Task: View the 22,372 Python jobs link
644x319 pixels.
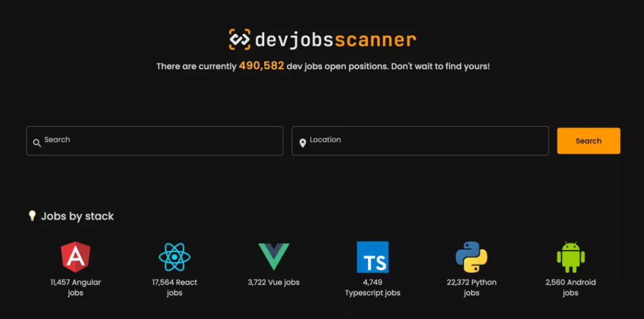Action: (x=472, y=288)
